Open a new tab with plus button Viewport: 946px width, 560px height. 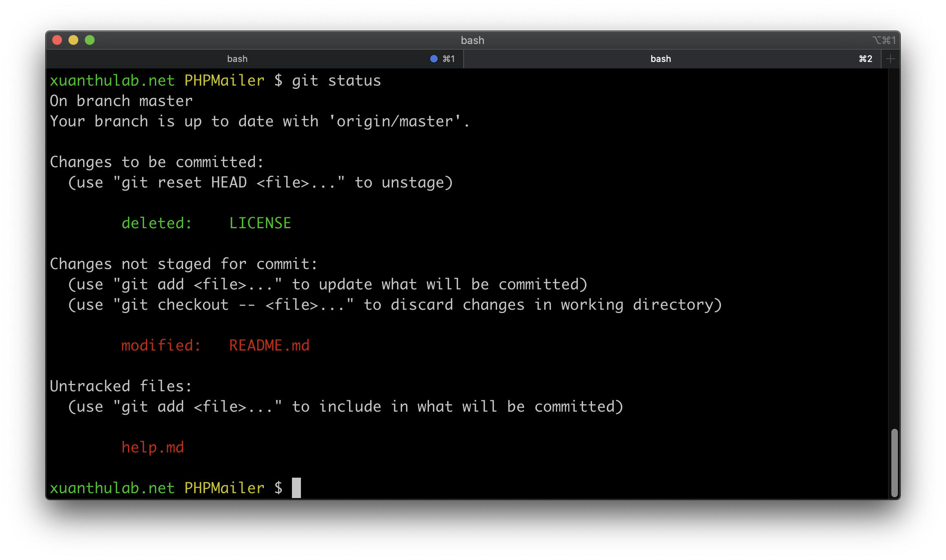tap(891, 59)
